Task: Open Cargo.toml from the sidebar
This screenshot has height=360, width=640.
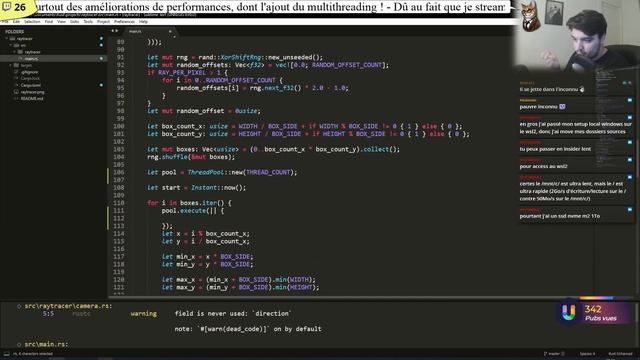Action: coord(31,85)
